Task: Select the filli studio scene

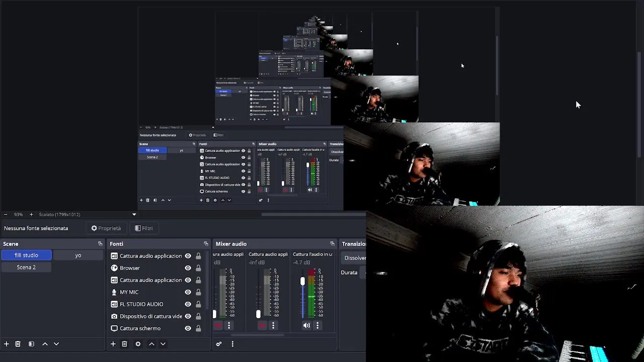Action: (26, 255)
